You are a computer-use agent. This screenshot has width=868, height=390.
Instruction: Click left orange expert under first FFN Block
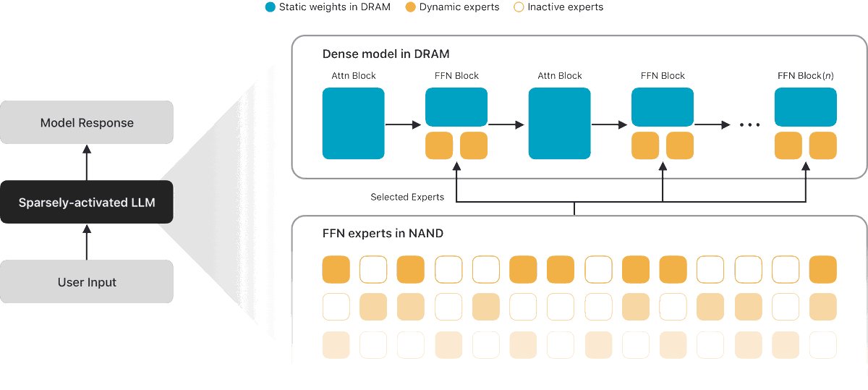[438, 145]
